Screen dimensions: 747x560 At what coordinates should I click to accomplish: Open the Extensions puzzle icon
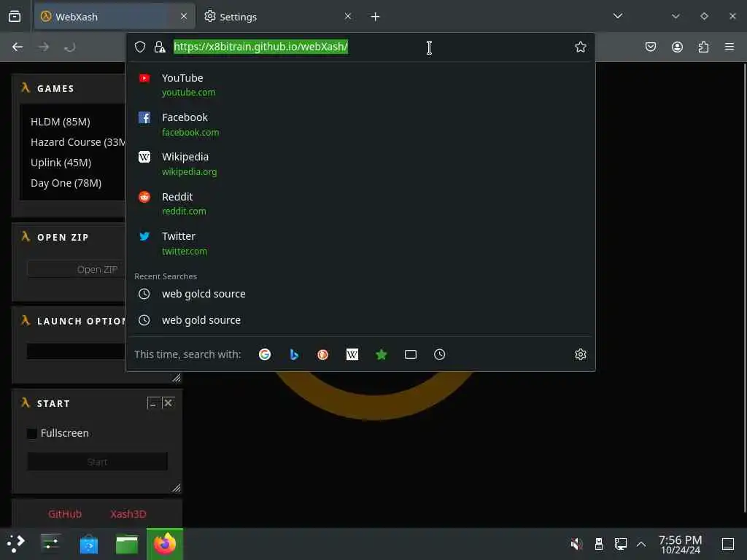pos(703,47)
